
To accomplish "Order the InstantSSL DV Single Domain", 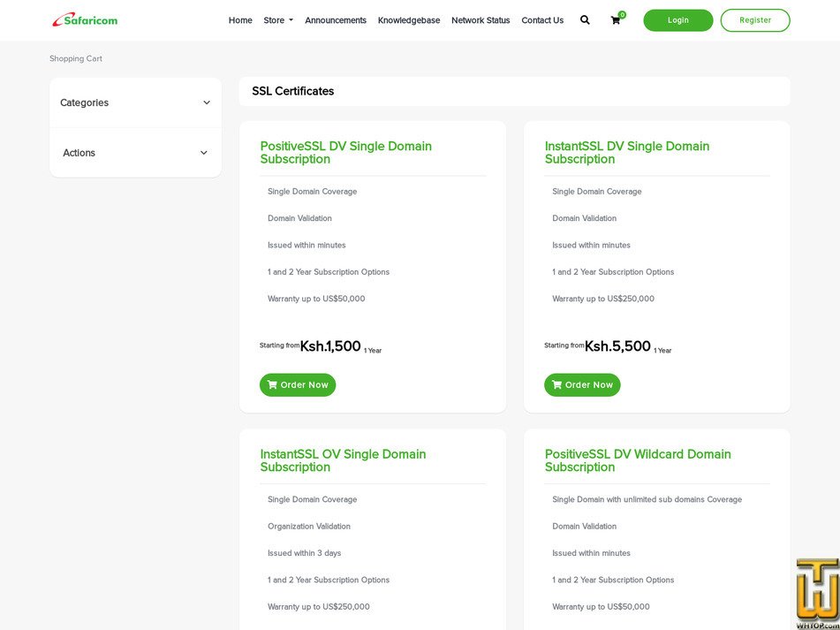I will 582,385.
